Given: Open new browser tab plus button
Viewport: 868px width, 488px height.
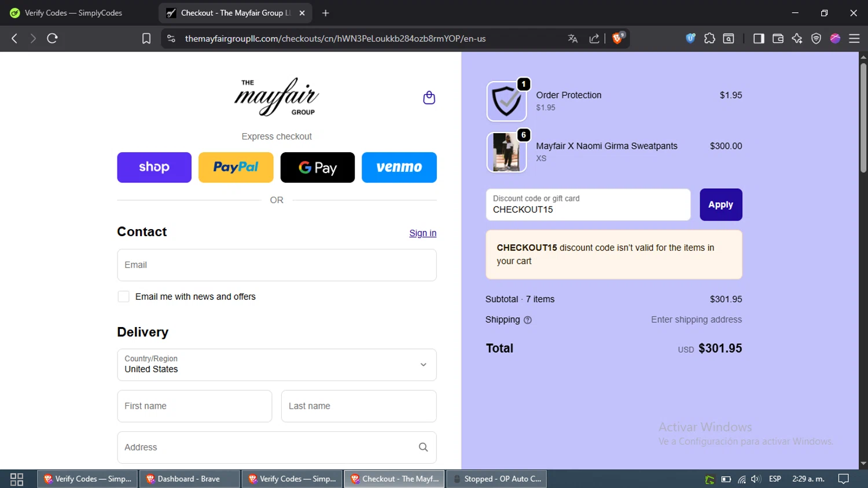Looking at the screenshot, I should point(325,13).
